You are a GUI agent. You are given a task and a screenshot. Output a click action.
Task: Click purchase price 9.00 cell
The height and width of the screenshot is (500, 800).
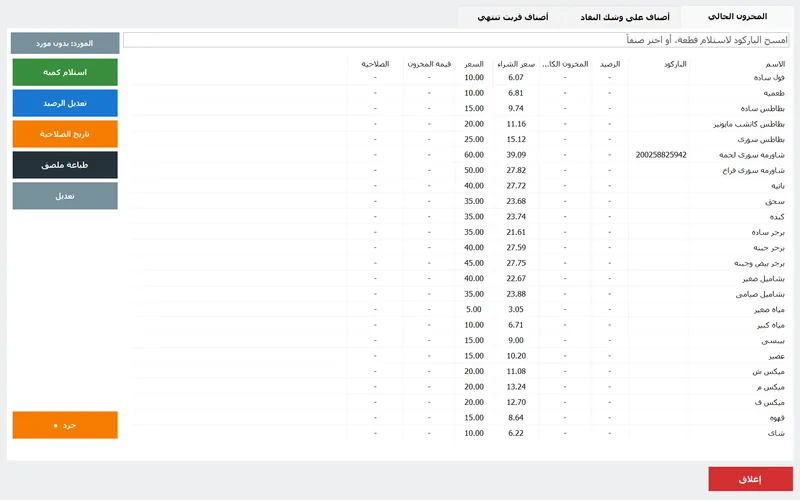coord(516,340)
